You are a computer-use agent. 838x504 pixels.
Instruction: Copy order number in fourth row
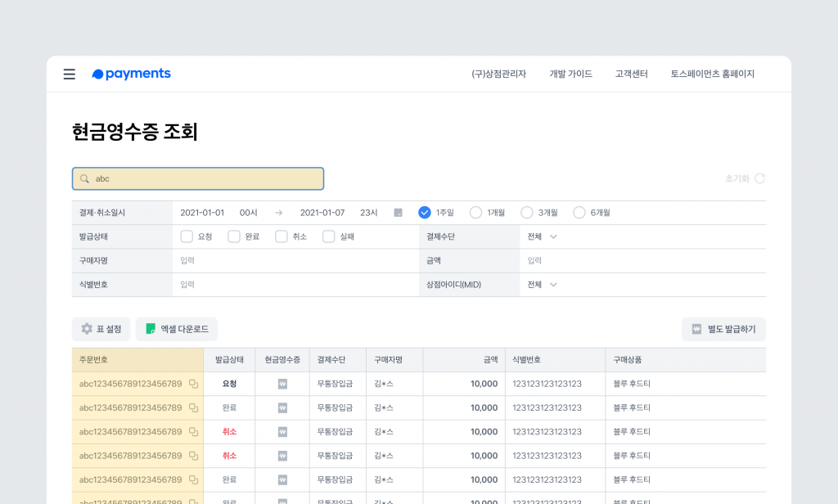tap(193, 457)
